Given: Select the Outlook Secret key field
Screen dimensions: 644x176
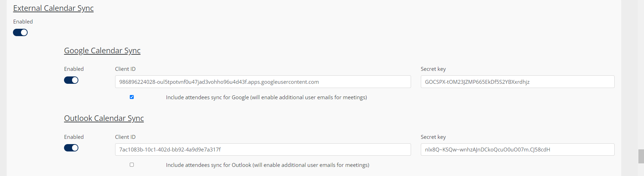Looking at the screenshot, I should pos(517,150).
